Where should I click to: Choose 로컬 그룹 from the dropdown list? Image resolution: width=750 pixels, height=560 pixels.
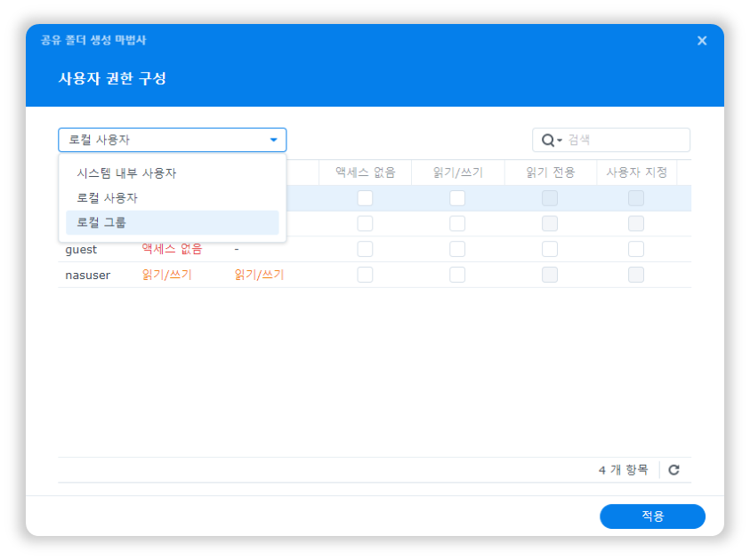point(173,222)
